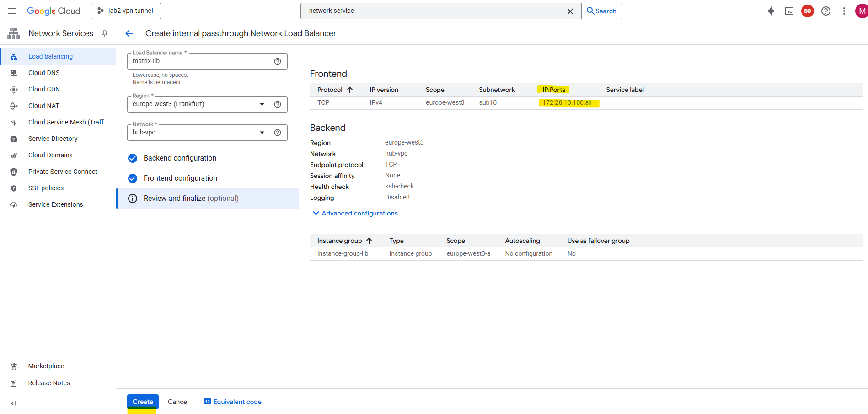Pin the Network Services product
Screen dimensions: 868x414
pos(105,33)
